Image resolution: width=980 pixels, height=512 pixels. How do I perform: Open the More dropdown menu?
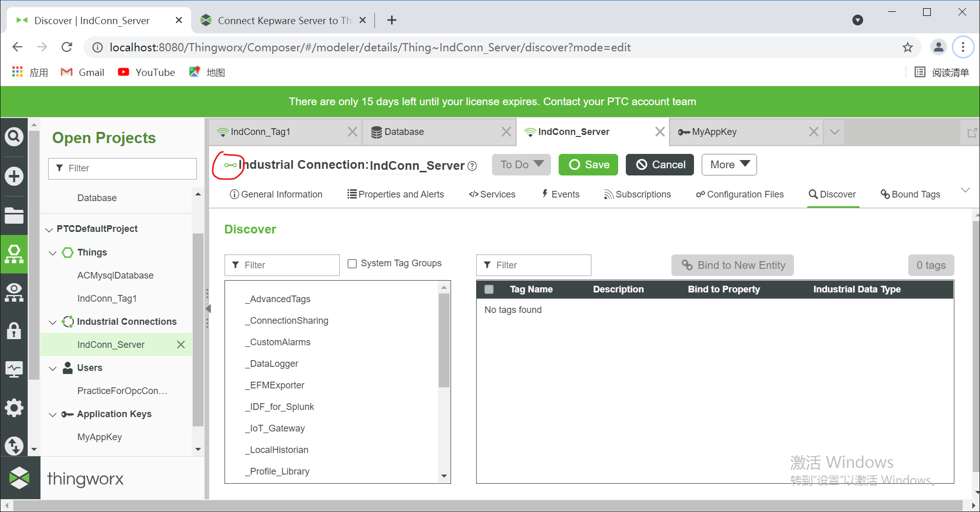coord(729,165)
